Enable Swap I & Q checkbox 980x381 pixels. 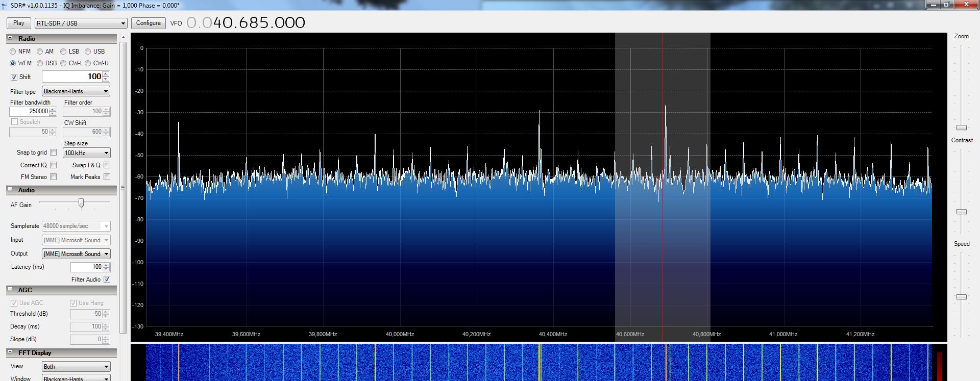107,165
